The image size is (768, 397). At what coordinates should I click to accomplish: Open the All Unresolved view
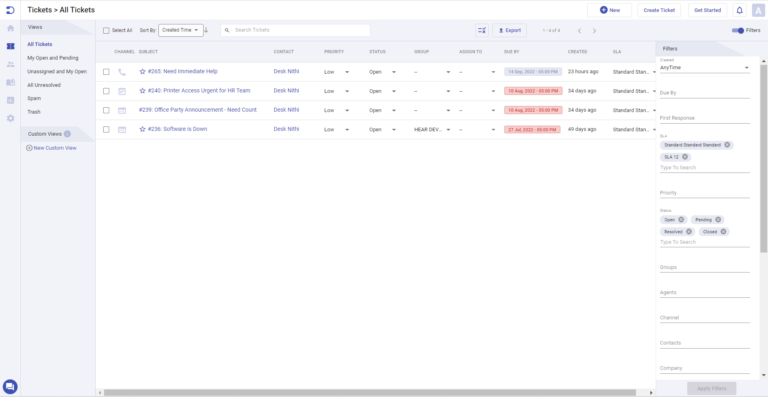click(x=44, y=85)
